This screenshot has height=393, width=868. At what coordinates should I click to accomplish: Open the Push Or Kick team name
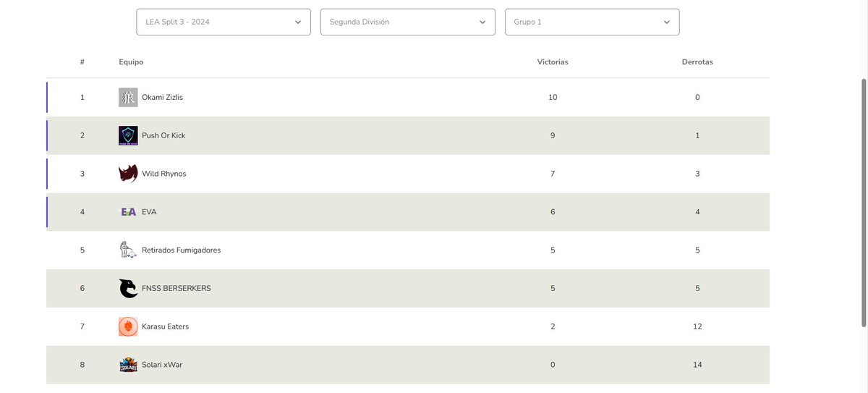tap(163, 136)
